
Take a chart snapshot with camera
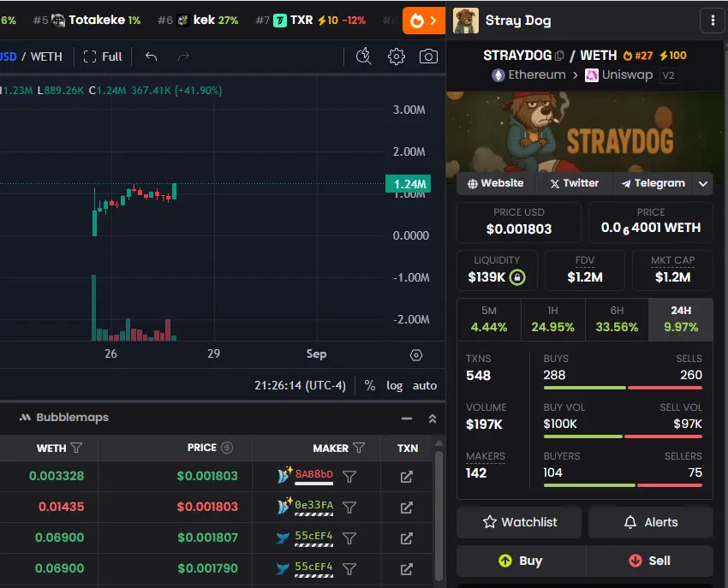428,56
